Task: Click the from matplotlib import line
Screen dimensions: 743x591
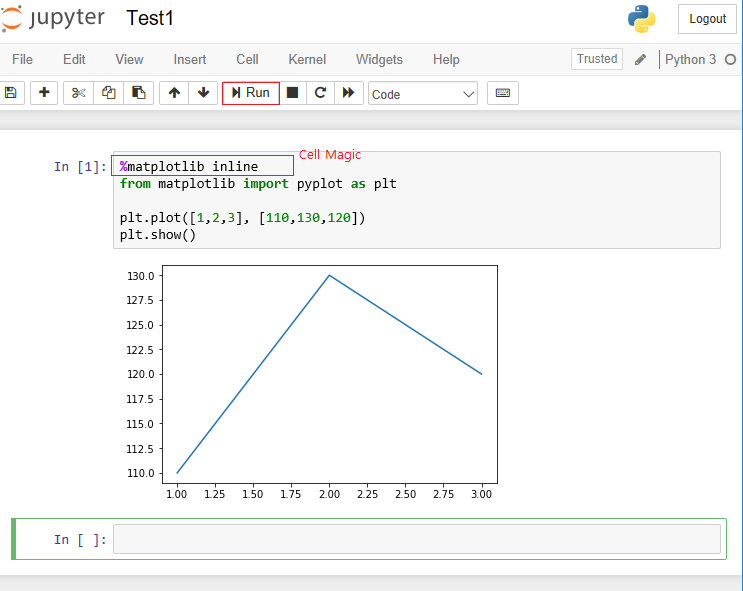Action: pos(258,183)
